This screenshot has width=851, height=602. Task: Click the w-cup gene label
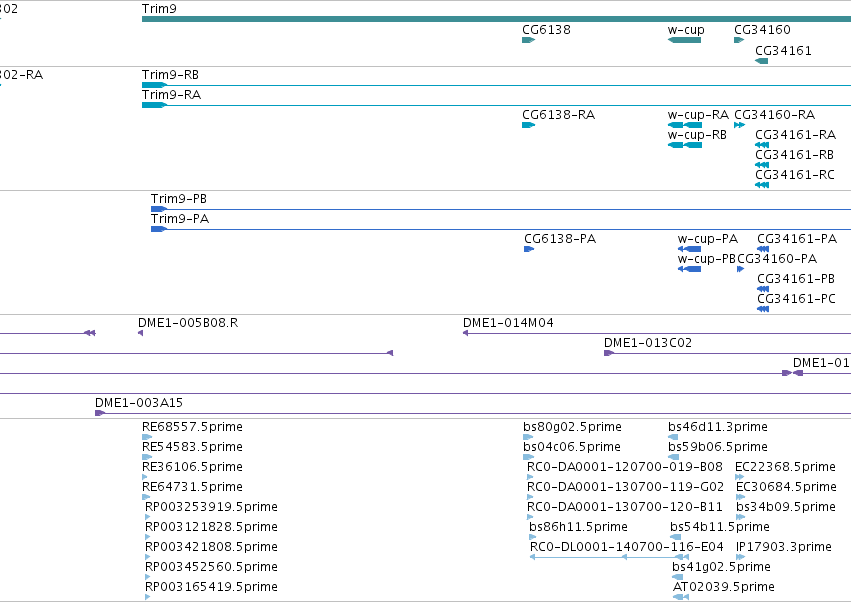686,30
